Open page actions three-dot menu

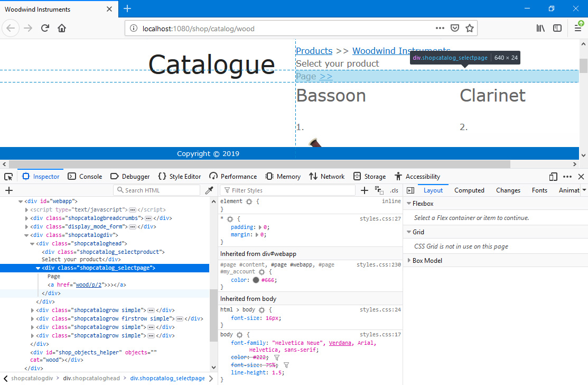[x=440, y=28]
